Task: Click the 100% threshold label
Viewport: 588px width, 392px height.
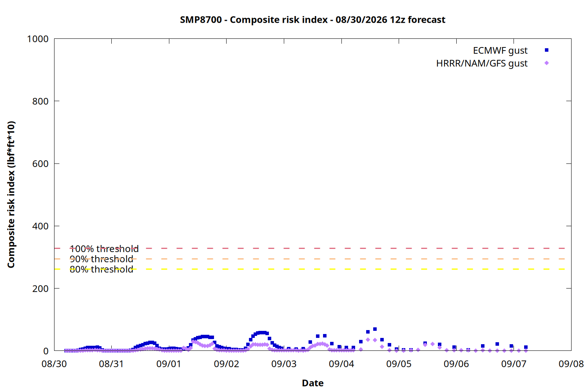Action: [104, 249]
